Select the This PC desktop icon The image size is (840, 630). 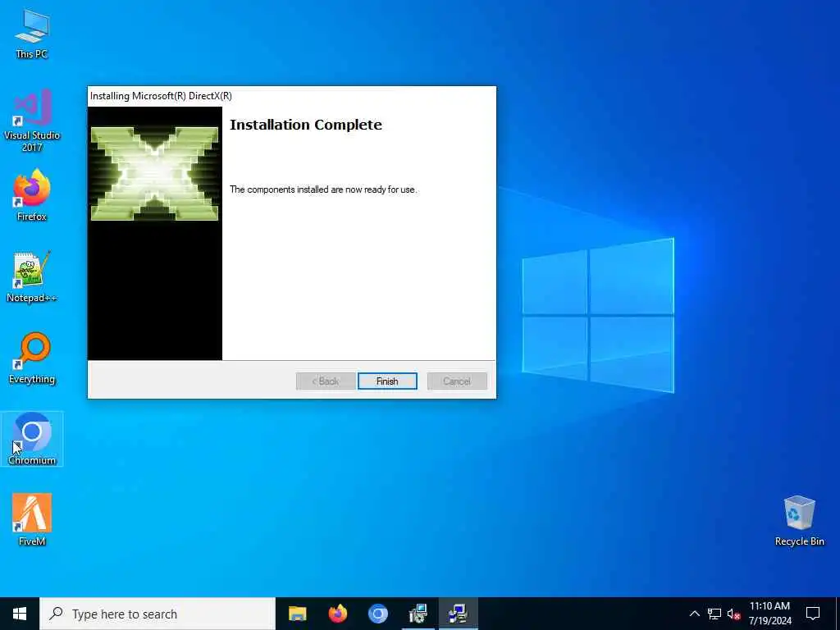point(32,34)
